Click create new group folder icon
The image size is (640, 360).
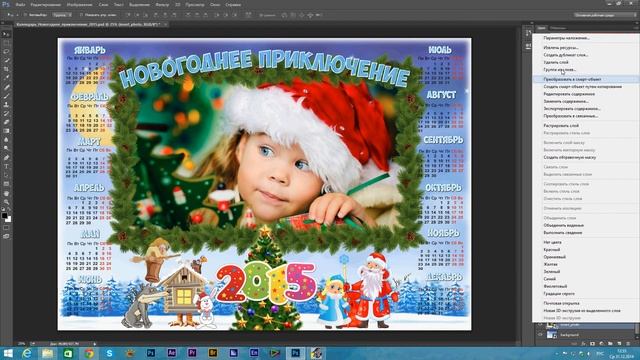tap(610, 344)
